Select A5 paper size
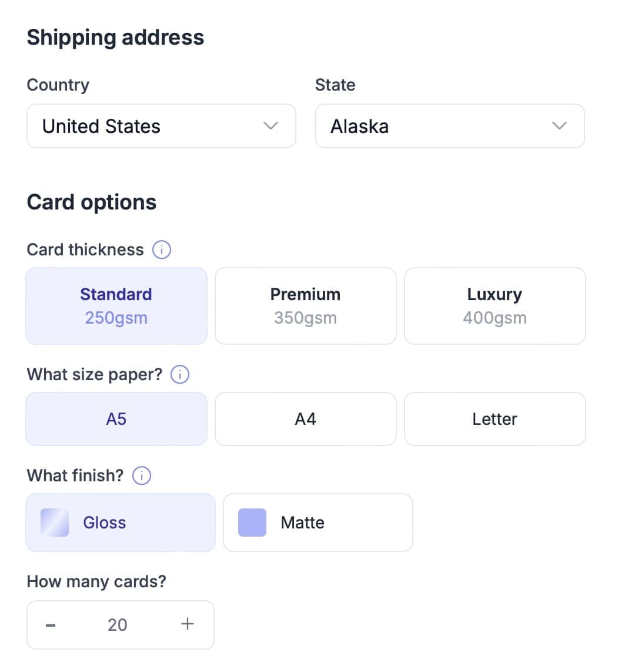Image resolution: width=628 pixels, height=672 pixels. click(x=116, y=419)
